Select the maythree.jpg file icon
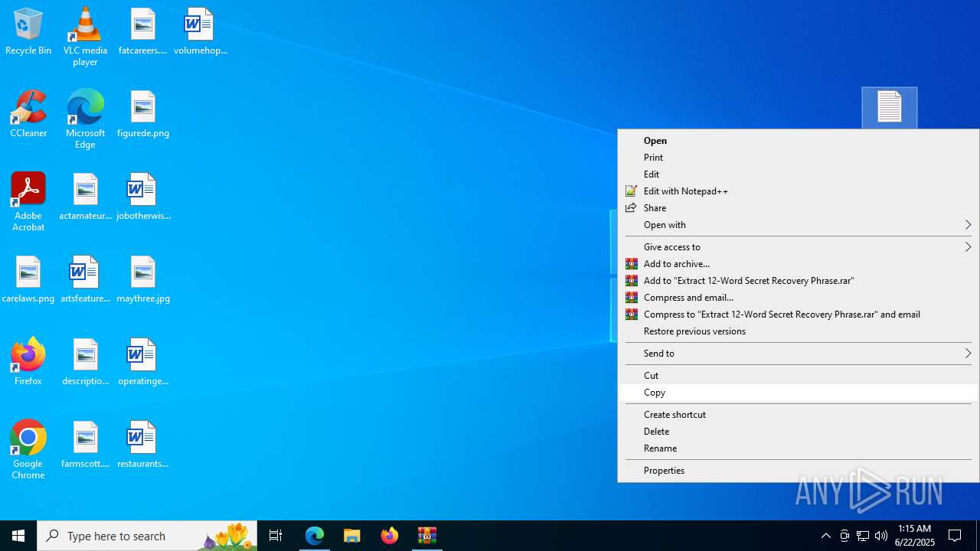Viewport: 980px width, 551px height. [x=143, y=280]
